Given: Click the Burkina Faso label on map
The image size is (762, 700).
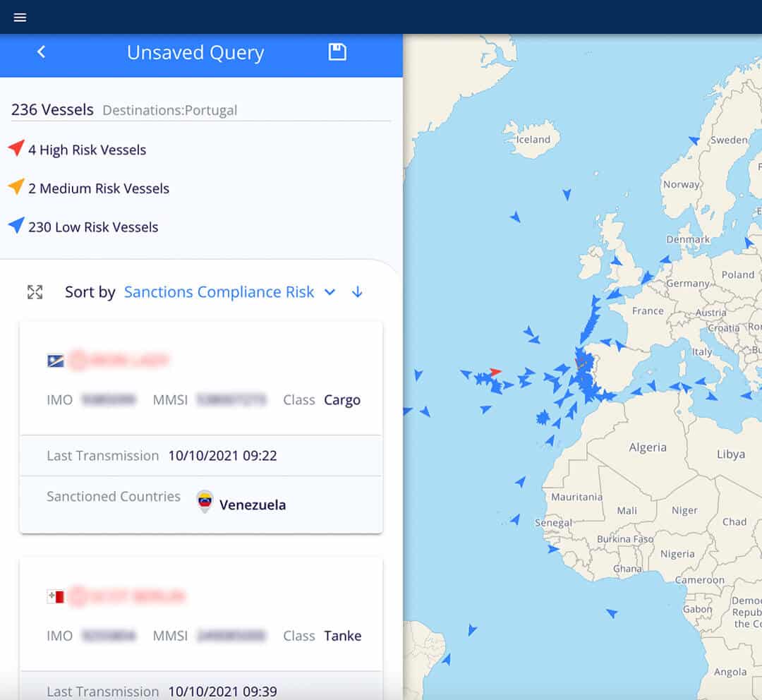Looking at the screenshot, I should point(625,538).
